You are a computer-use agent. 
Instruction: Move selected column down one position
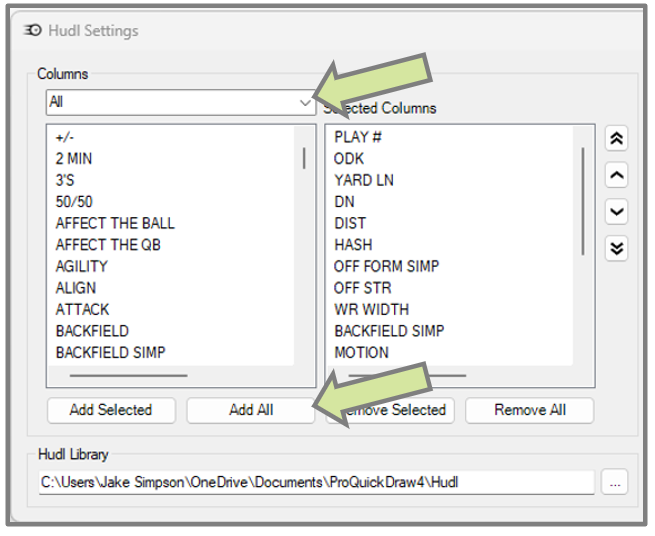(617, 212)
